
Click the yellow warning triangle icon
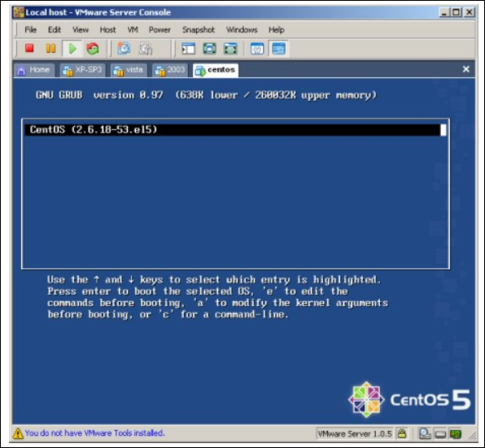[18, 433]
